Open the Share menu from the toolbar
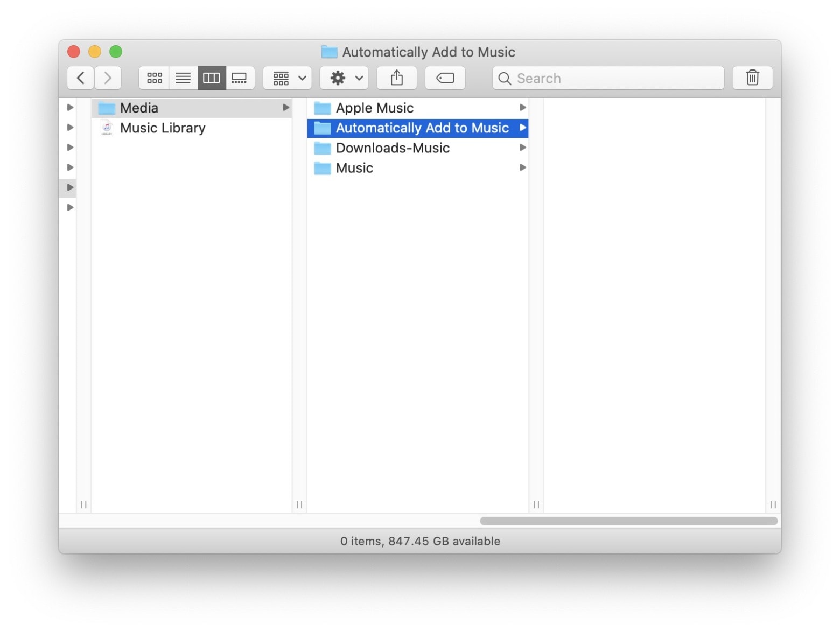840x631 pixels. pos(397,78)
